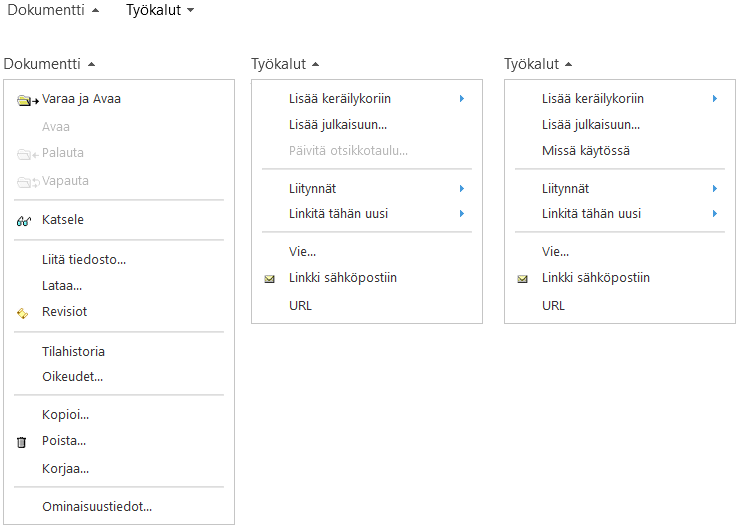Click the glasses icon next to Katsele
This screenshot has width=742, height=528.
click(24, 221)
